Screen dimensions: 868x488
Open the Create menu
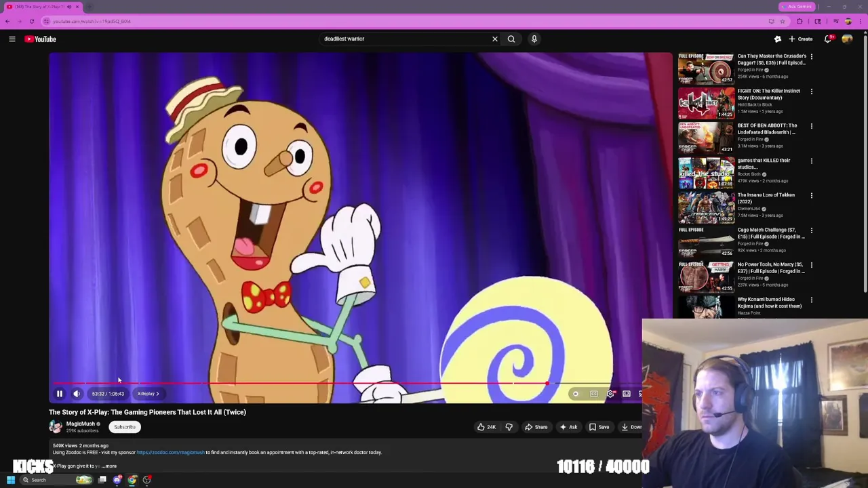(801, 39)
